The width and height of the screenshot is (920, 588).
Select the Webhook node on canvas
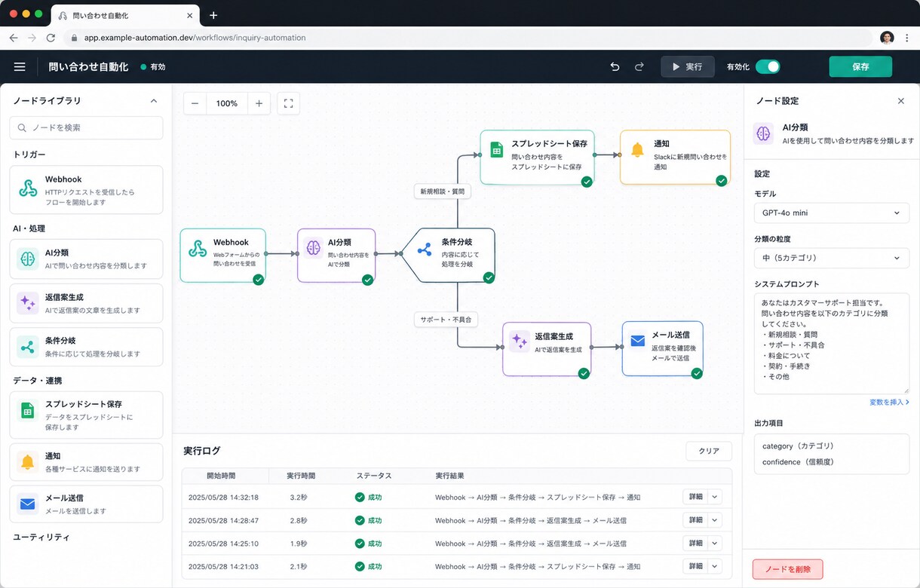click(223, 256)
